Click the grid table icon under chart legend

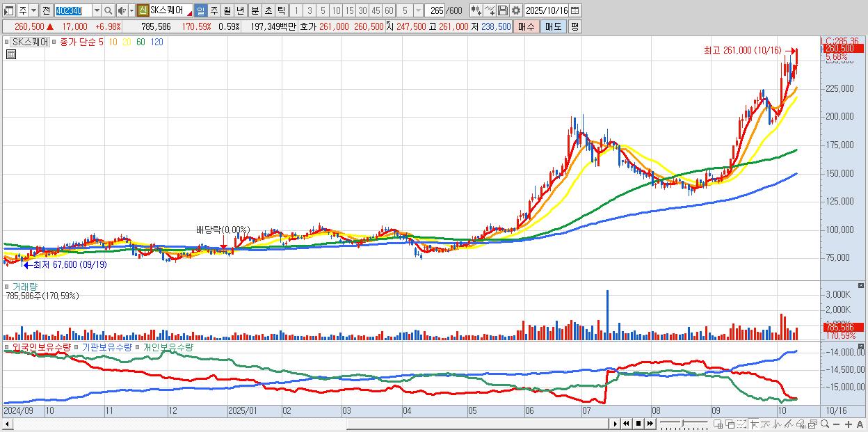11,54
